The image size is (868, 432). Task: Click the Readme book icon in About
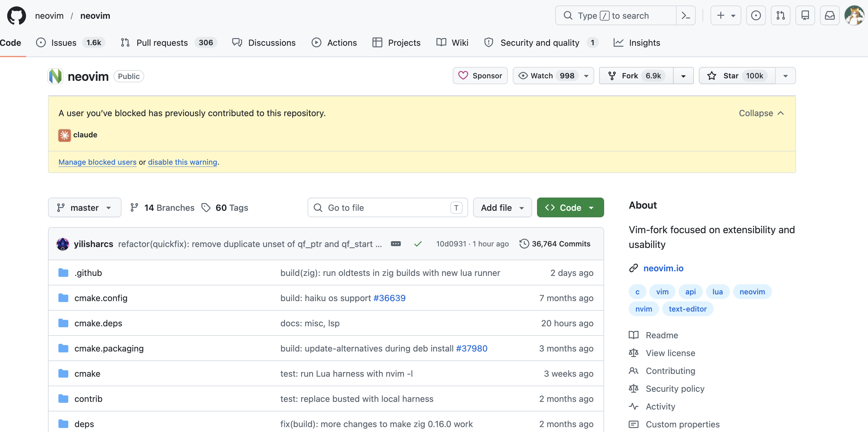(634, 335)
